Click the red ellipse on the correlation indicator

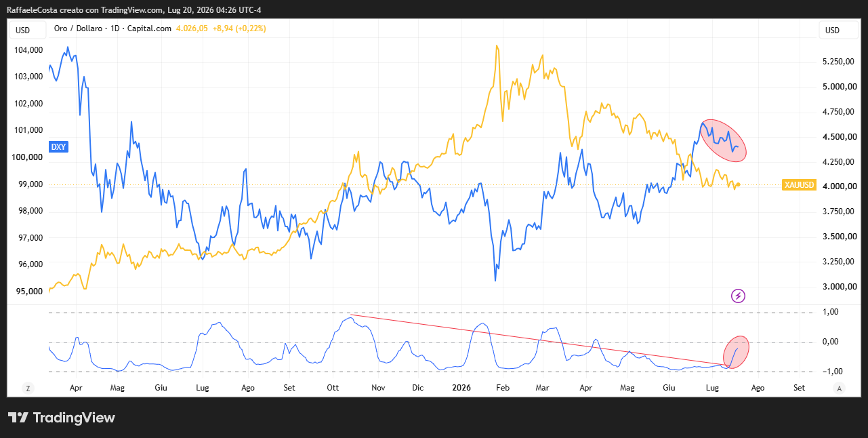737,353
